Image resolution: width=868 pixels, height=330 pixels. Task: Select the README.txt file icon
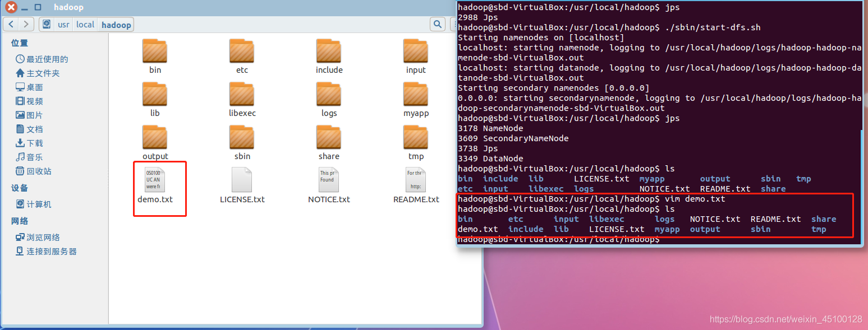pyautogui.click(x=416, y=180)
